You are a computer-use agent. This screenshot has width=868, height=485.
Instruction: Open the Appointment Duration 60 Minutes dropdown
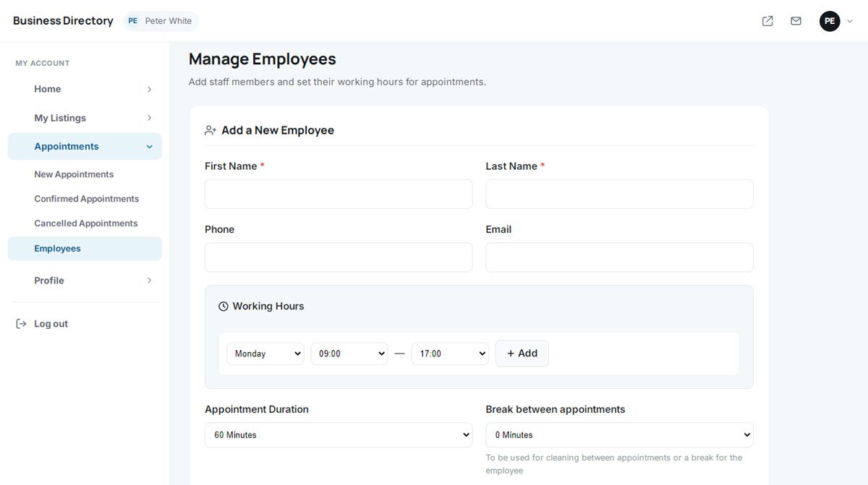point(339,435)
